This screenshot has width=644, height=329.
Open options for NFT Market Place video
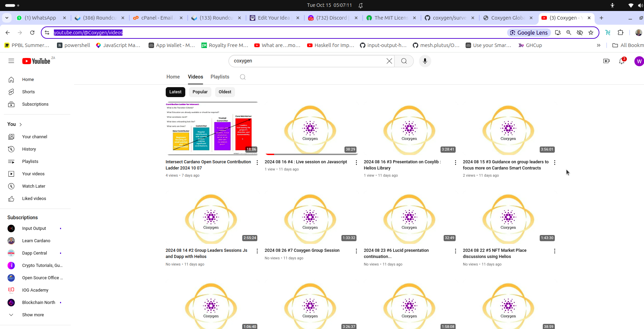point(554,251)
